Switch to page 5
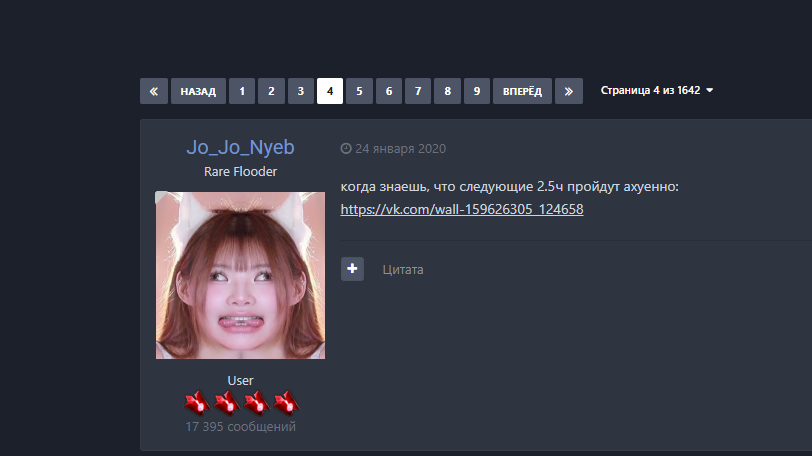This screenshot has width=812, height=456. (359, 91)
